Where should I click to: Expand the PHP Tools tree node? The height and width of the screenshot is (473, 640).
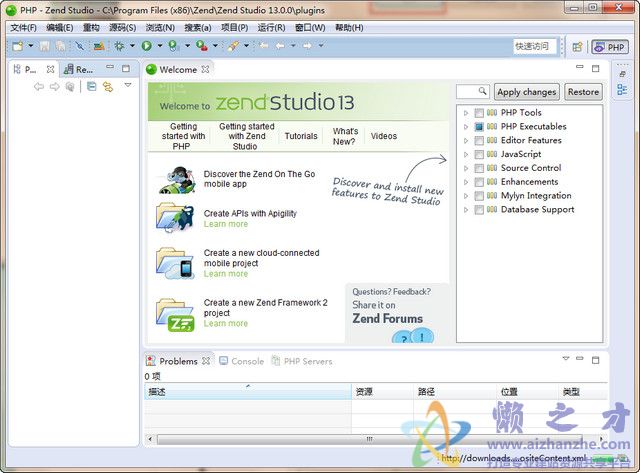[x=466, y=113]
